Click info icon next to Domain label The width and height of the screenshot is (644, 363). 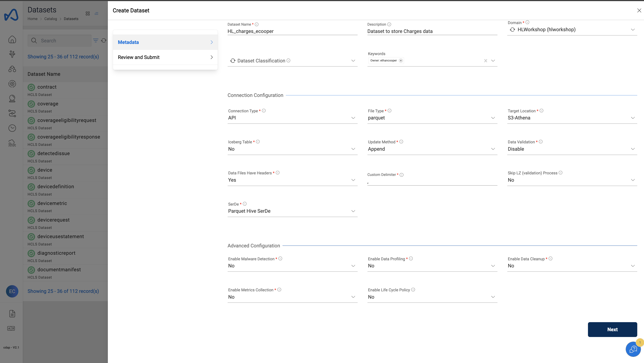point(527,22)
